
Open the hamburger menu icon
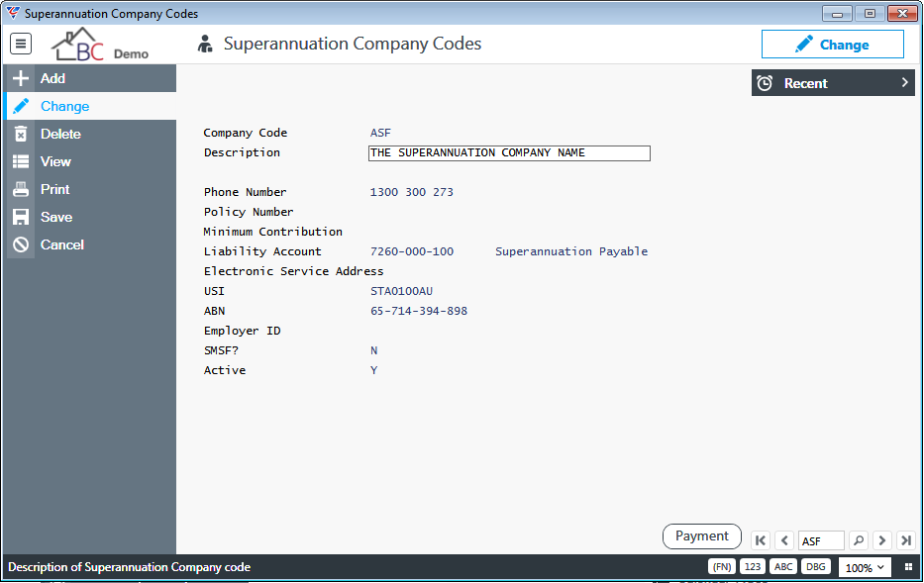pyautogui.click(x=21, y=44)
